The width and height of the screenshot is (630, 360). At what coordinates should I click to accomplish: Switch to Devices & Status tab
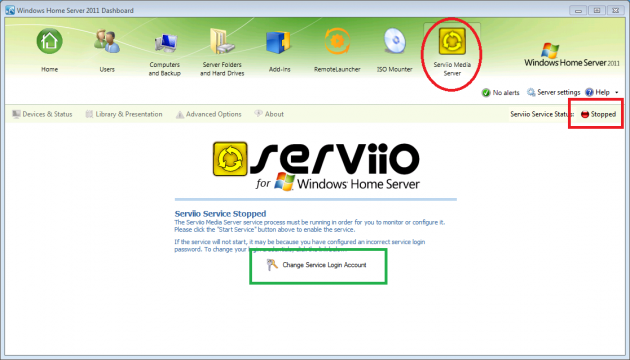[42, 114]
